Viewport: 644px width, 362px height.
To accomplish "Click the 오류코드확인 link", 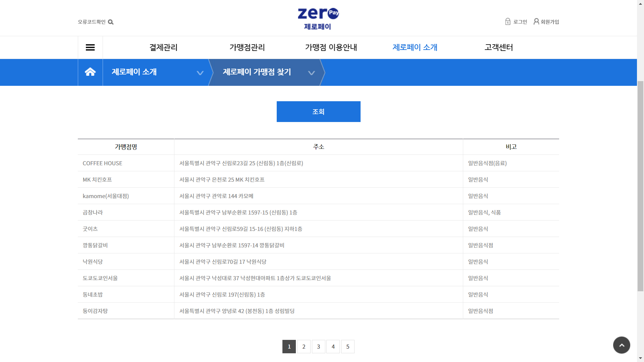I will 92,22.
